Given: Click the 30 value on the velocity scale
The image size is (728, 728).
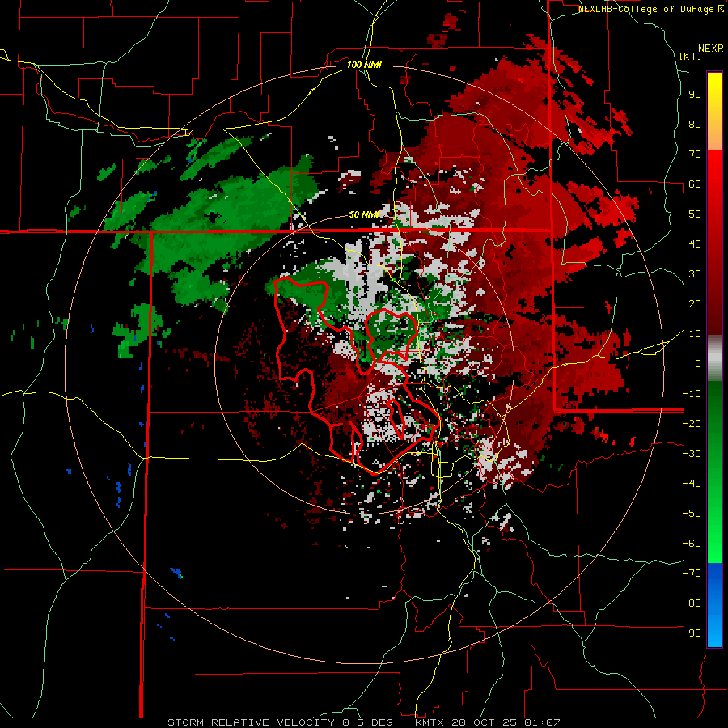Looking at the screenshot, I should (x=695, y=274).
